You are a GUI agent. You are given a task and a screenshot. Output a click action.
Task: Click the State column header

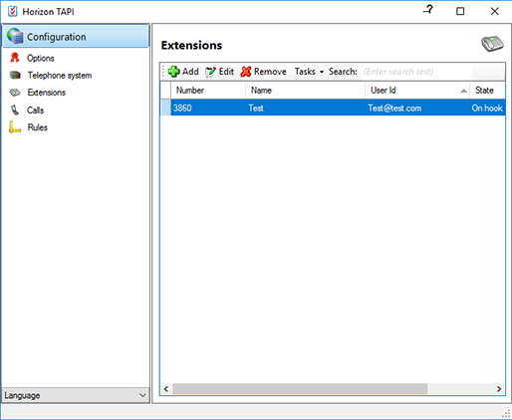(x=487, y=91)
